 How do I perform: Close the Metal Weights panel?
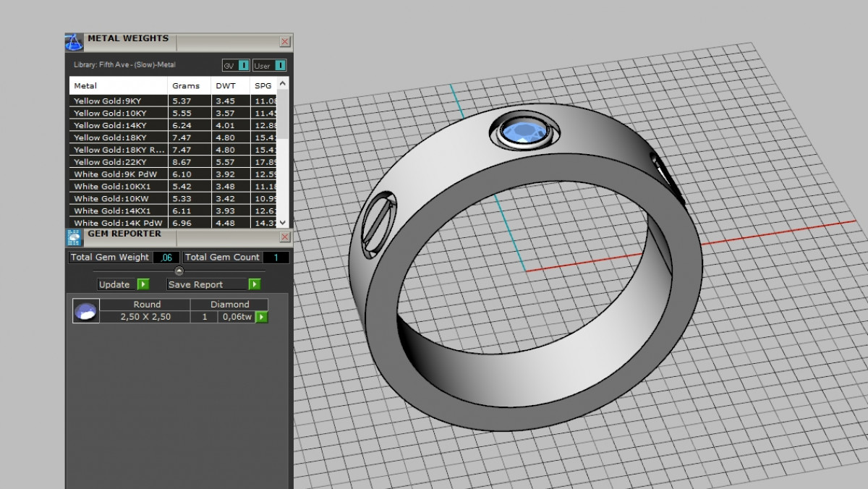(x=285, y=42)
